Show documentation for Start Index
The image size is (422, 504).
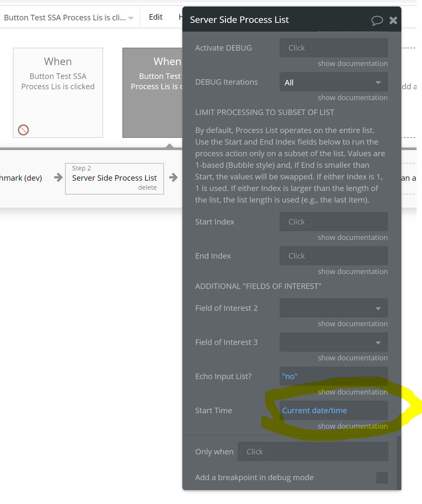(352, 238)
